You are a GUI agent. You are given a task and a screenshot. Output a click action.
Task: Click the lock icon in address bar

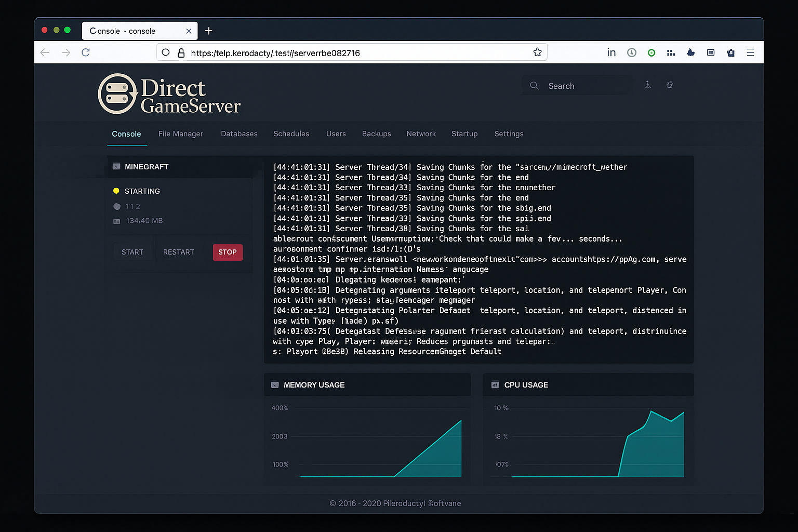point(181,52)
